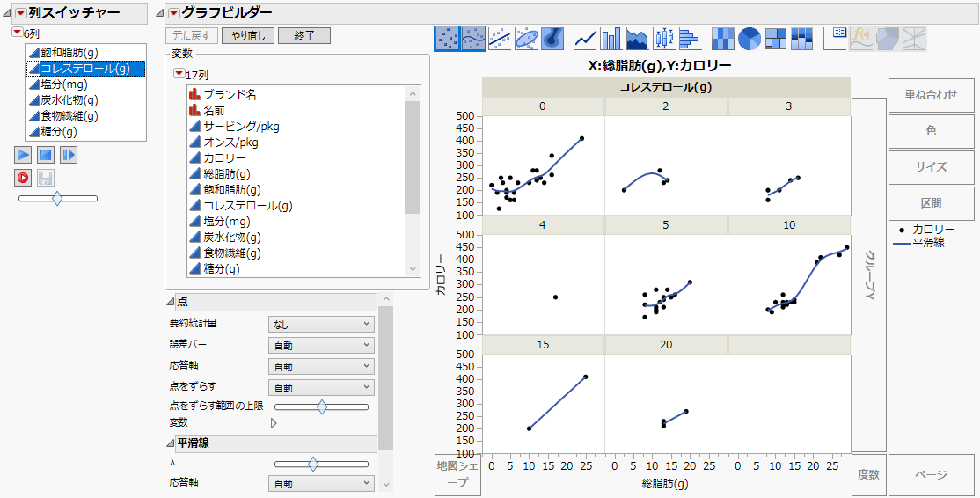Open the 17列 red triangle menu
The width and height of the screenshot is (980, 498).
[x=179, y=74]
